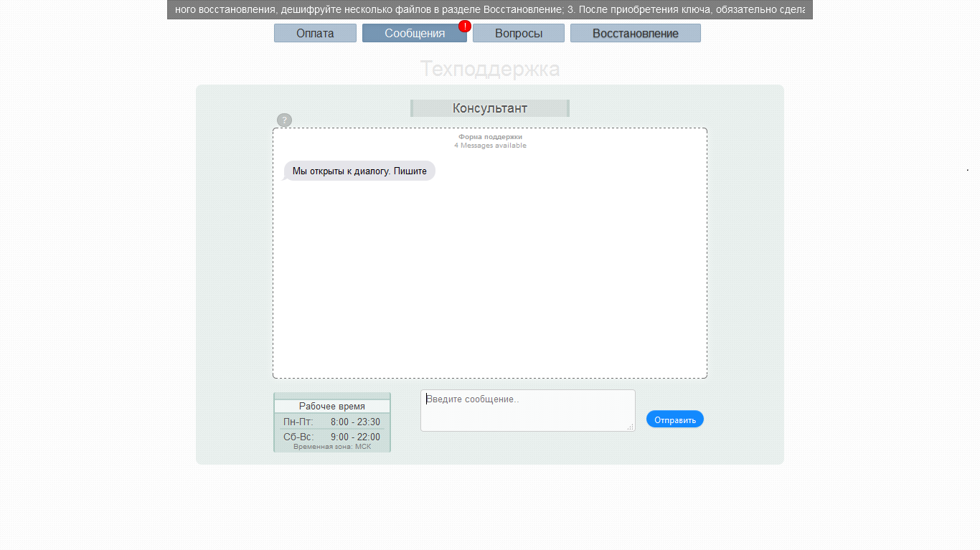
Task: Open the Оплата tab
Action: coord(315,34)
